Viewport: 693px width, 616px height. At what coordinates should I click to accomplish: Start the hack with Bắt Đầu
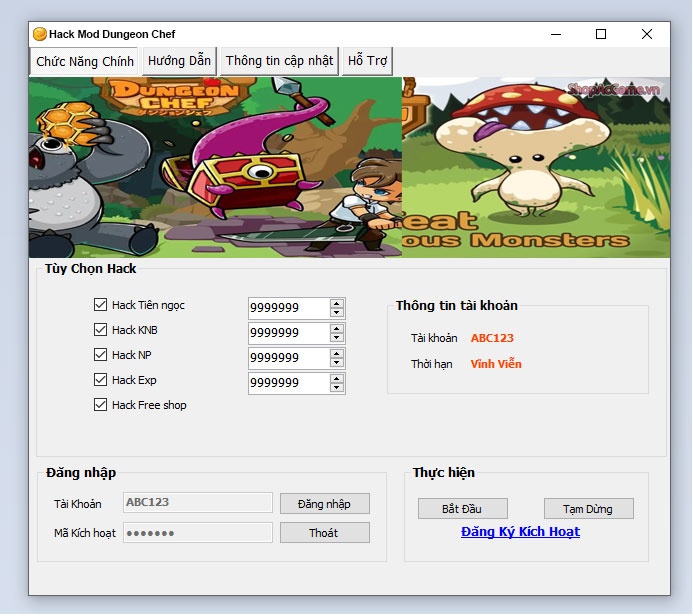463,509
